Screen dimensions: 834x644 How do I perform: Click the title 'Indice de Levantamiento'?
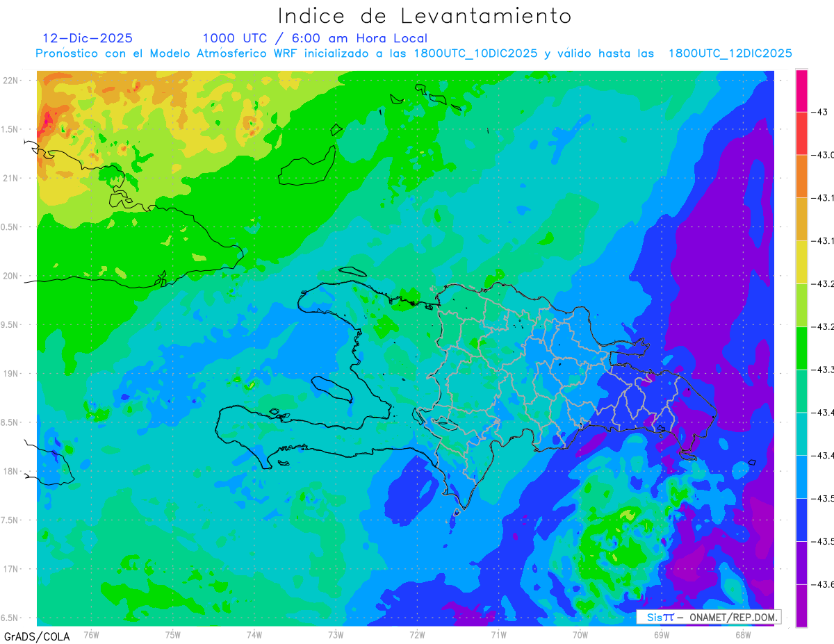pyautogui.click(x=425, y=15)
